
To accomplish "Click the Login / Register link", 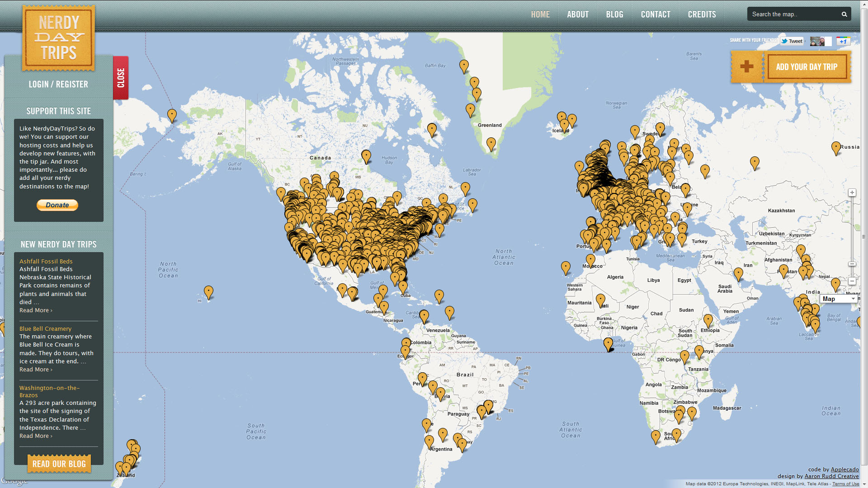I will click(58, 84).
